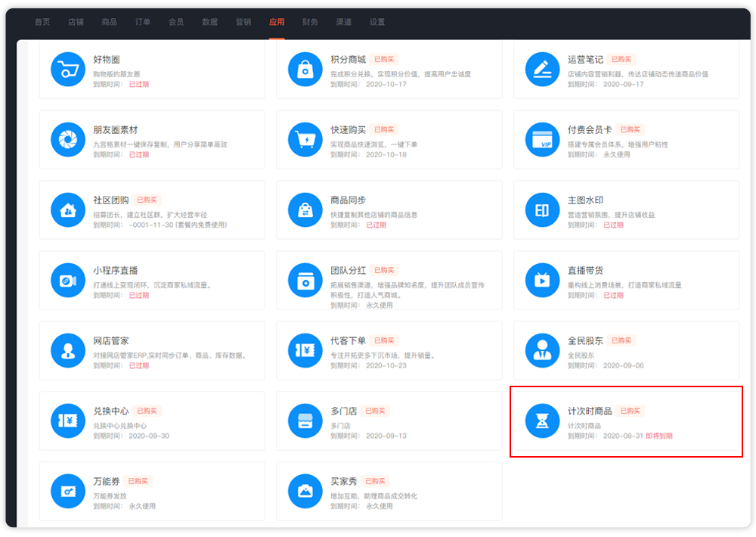Select the 运营笔记 pencil icon
The width and height of the screenshot is (756, 537).
point(542,70)
